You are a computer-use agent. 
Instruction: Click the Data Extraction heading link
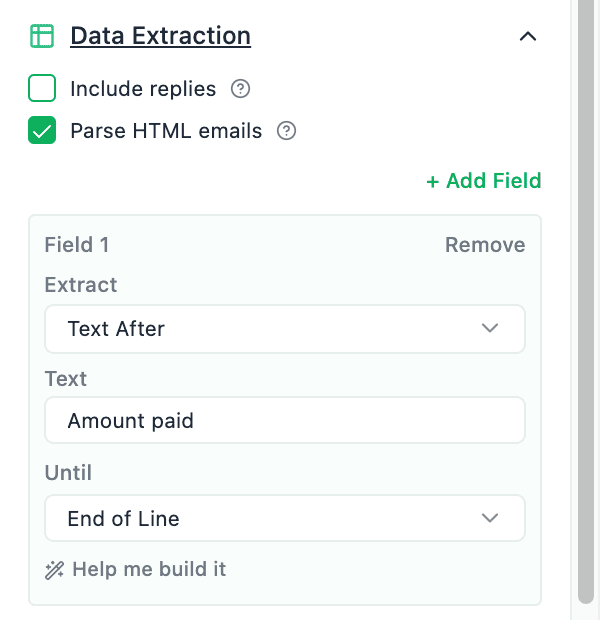tap(161, 36)
